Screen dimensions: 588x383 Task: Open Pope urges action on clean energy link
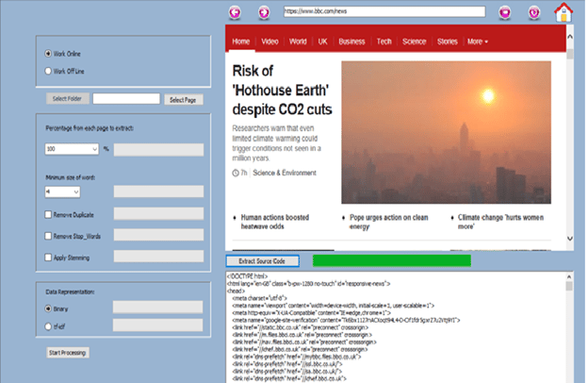pyautogui.click(x=388, y=222)
